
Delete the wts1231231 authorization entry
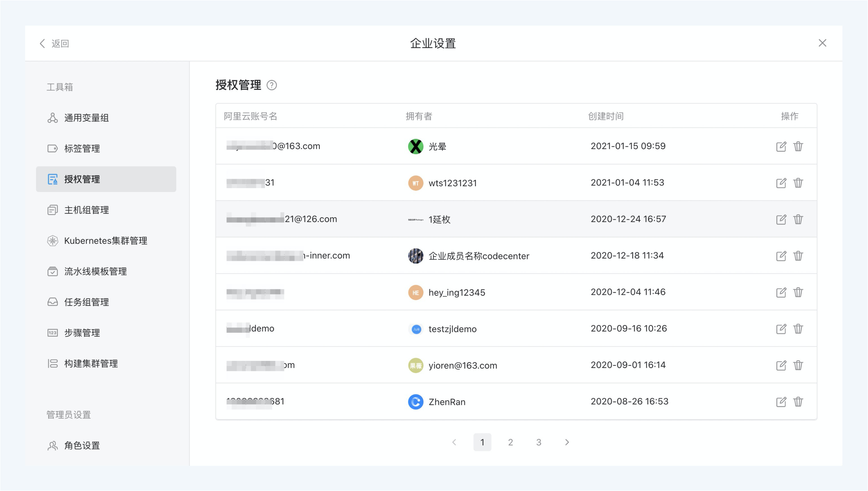pyautogui.click(x=798, y=183)
